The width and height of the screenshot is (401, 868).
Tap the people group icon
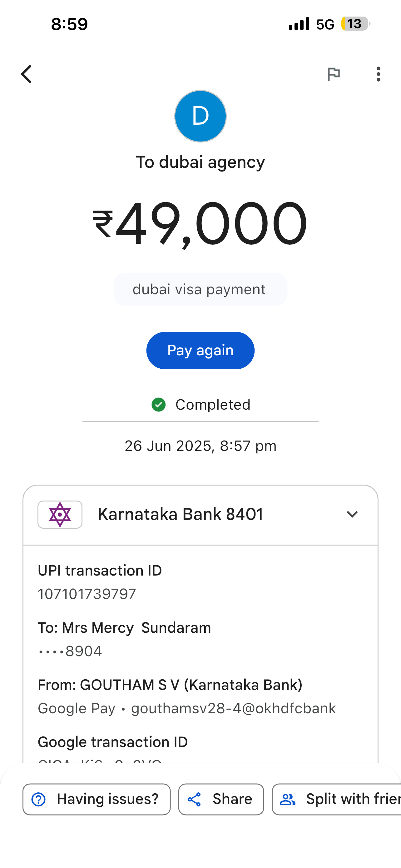coord(288,799)
